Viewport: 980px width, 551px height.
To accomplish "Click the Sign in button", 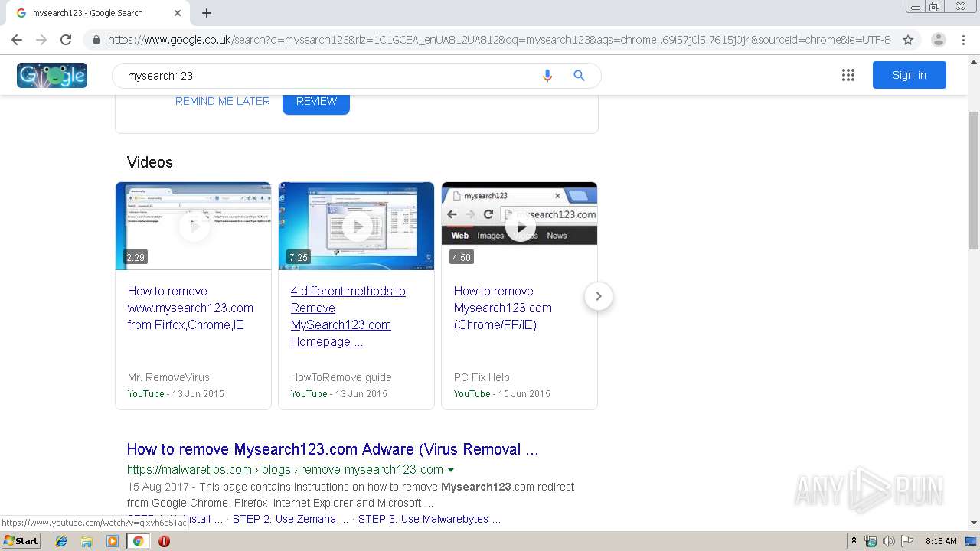I will coord(910,75).
